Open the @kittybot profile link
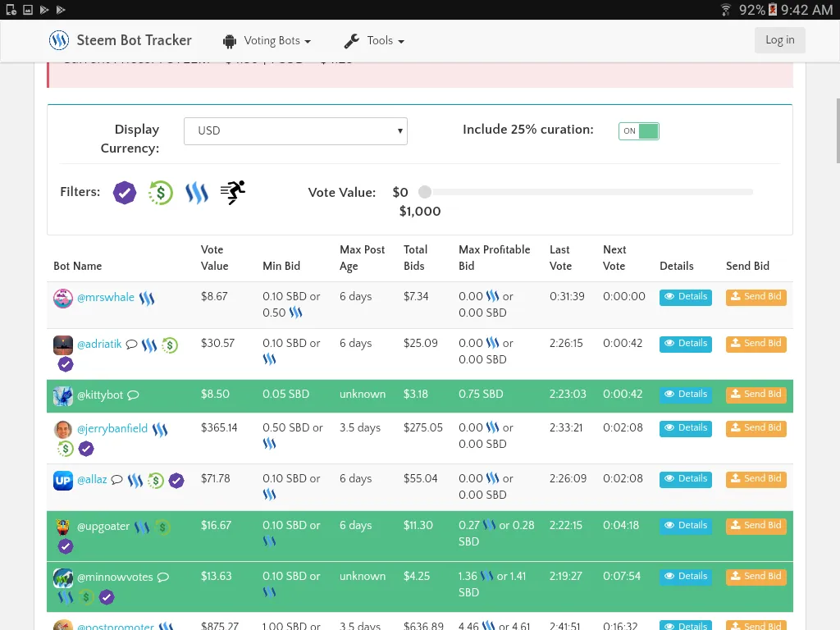This screenshot has width=840, height=630. 100,395
